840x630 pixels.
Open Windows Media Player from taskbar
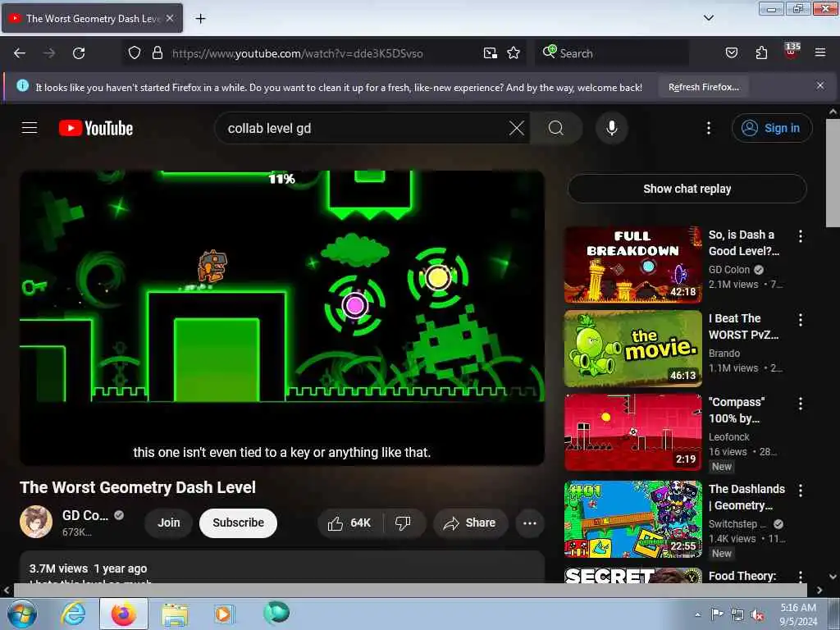coord(223,614)
